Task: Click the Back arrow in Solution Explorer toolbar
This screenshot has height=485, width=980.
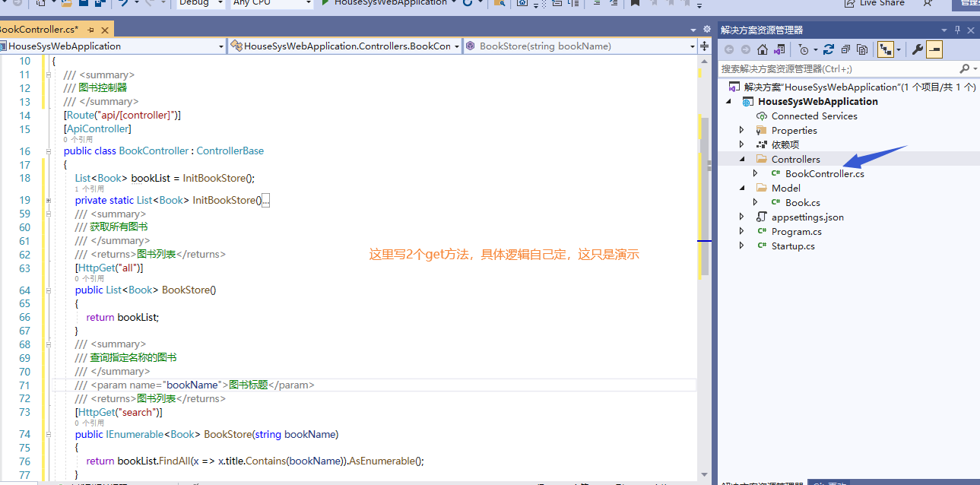Action: tap(729, 49)
